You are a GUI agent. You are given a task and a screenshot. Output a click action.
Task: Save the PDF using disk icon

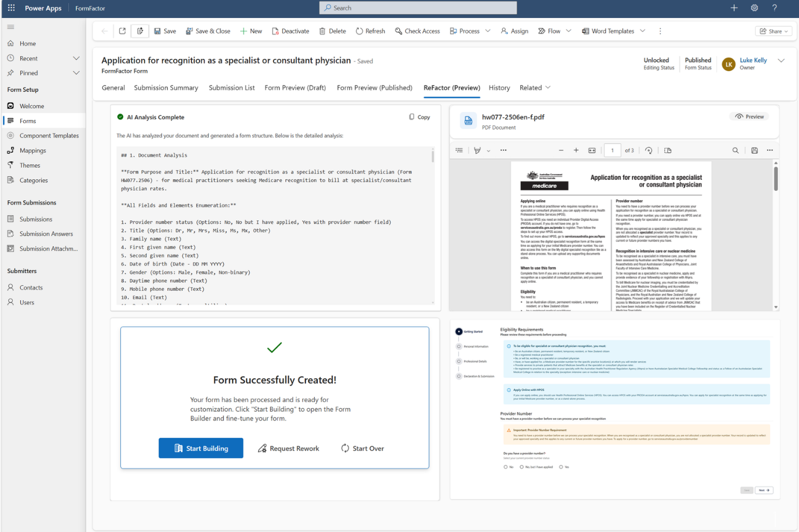click(754, 150)
